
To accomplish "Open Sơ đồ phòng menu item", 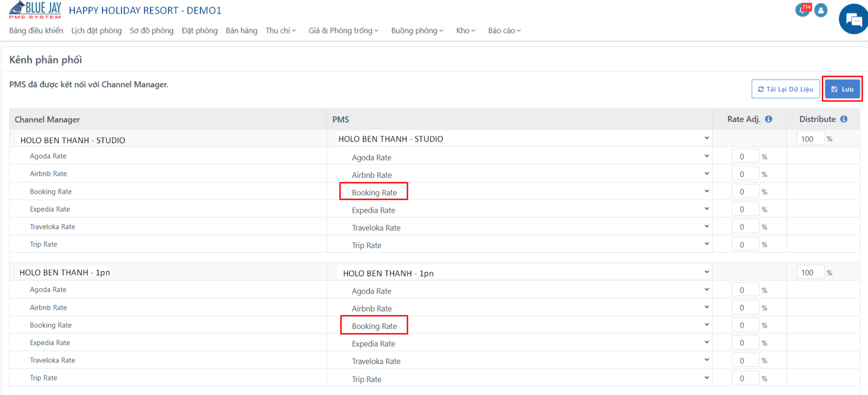I will click(152, 31).
